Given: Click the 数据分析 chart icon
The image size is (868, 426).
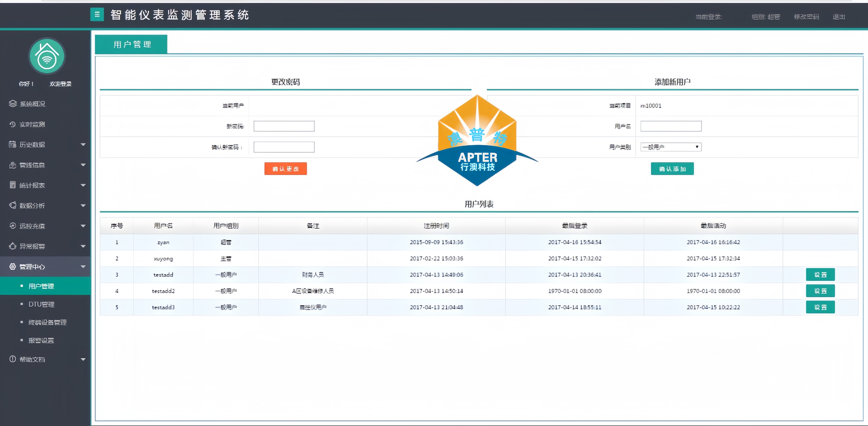Looking at the screenshot, I should click(x=13, y=205).
